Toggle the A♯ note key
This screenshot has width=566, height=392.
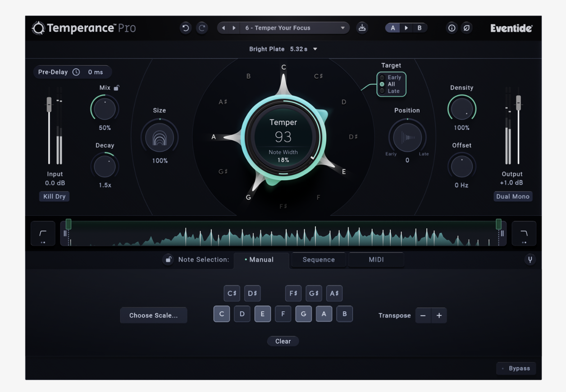tap(334, 293)
